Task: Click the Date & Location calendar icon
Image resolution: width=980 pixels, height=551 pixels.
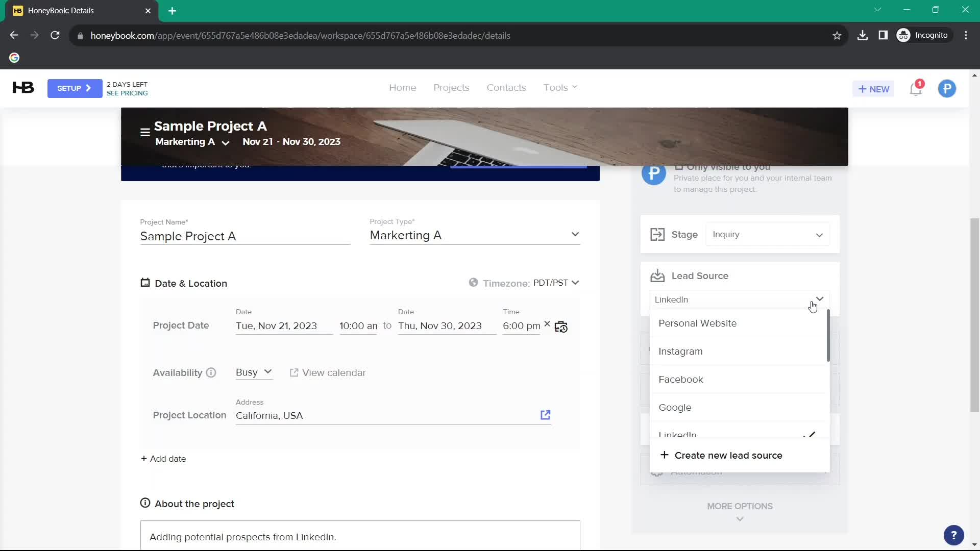Action: [x=145, y=283]
